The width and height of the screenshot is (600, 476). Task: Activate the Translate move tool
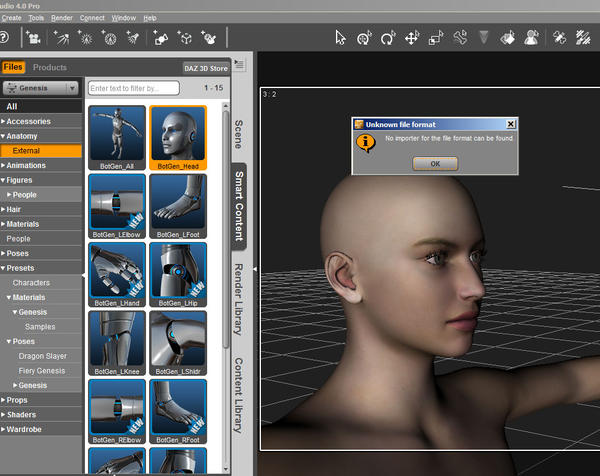pyautogui.click(x=412, y=38)
